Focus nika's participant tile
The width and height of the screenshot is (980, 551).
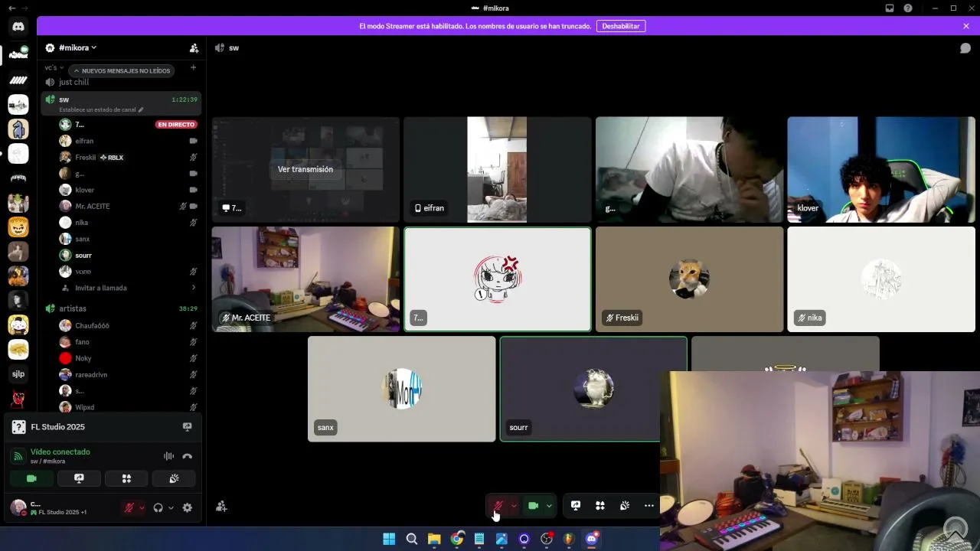pos(881,279)
